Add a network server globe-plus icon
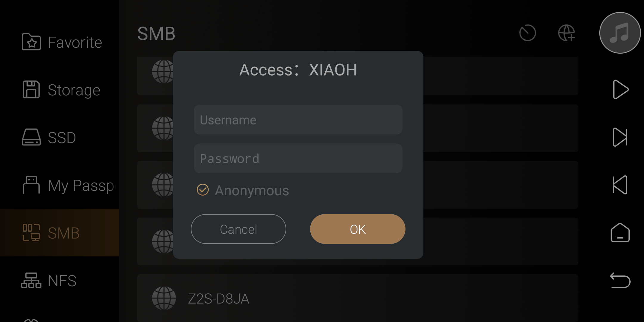644x322 pixels. (566, 33)
